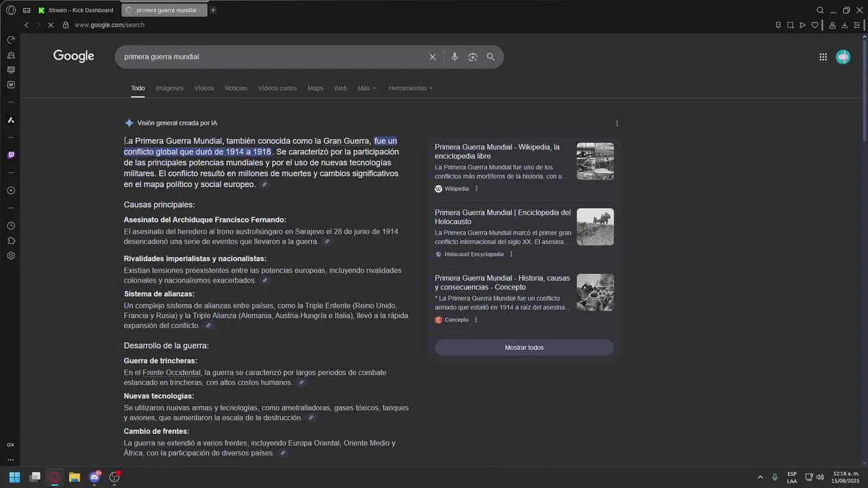
Task: Click the Frente Occidental link
Action: (172, 373)
